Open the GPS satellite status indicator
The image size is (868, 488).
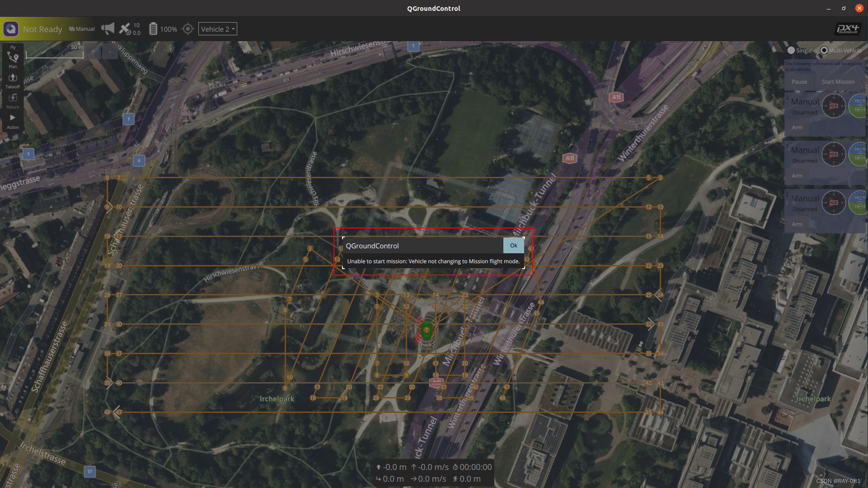click(x=130, y=29)
